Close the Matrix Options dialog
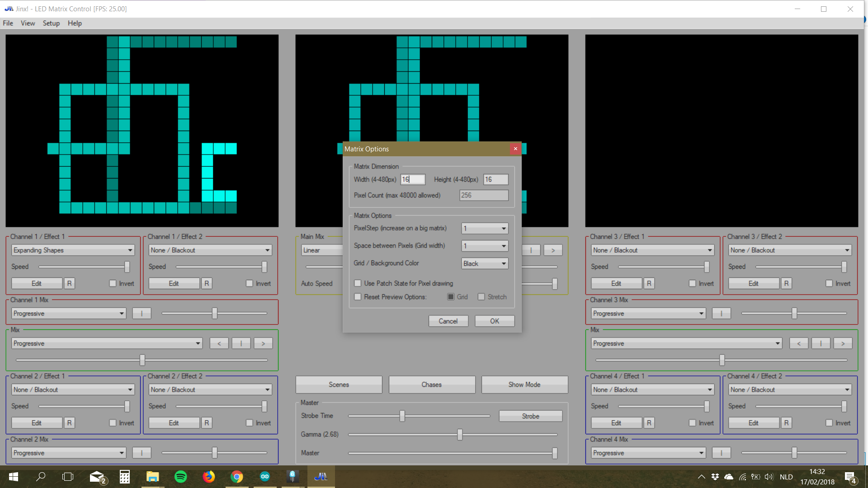868x488 pixels. pyautogui.click(x=515, y=149)
